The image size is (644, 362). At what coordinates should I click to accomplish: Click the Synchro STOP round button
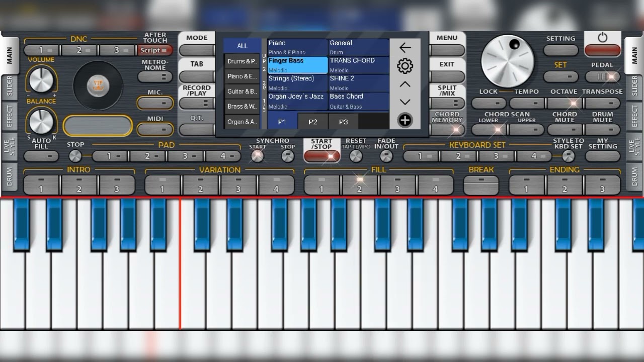click(288, 156)
